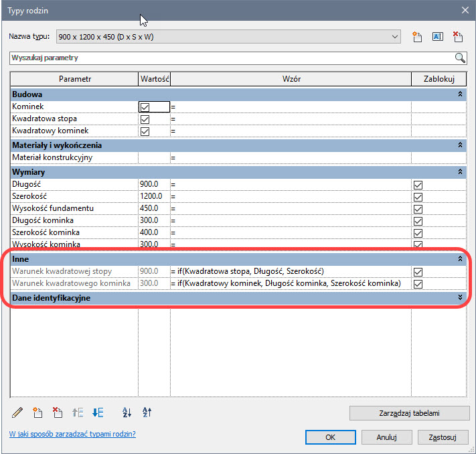The image size is (476, 454).
Task: Open the Nazwa typu dropdown
Action: [x=395, y=37]
